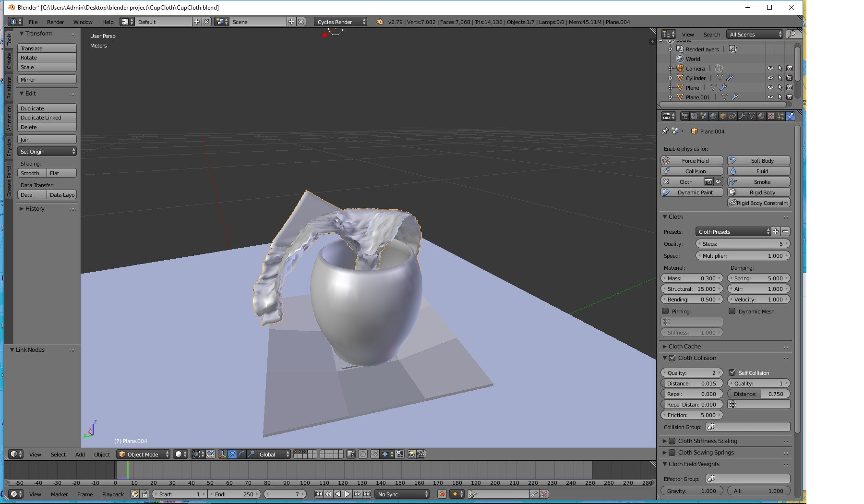Viewport: 864px width, 504px height.
Task: Open the All Scenes outliner dropdown
Action: pos(755,34)
